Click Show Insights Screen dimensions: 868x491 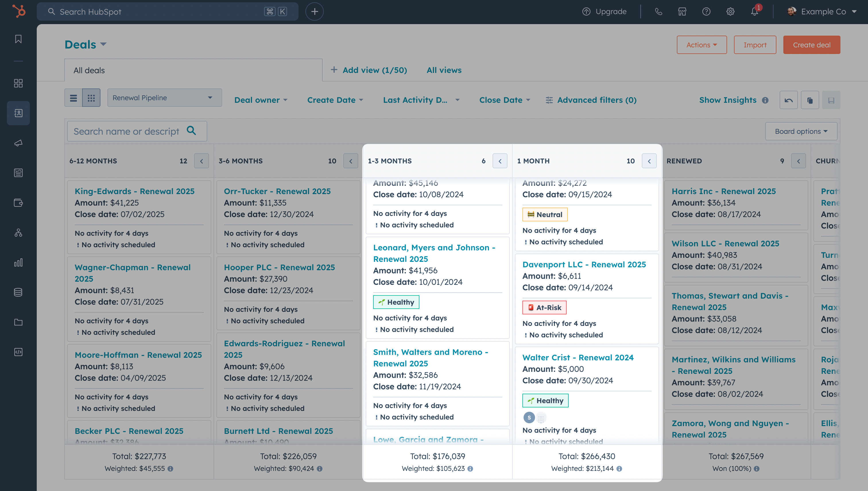pos(728,100)
